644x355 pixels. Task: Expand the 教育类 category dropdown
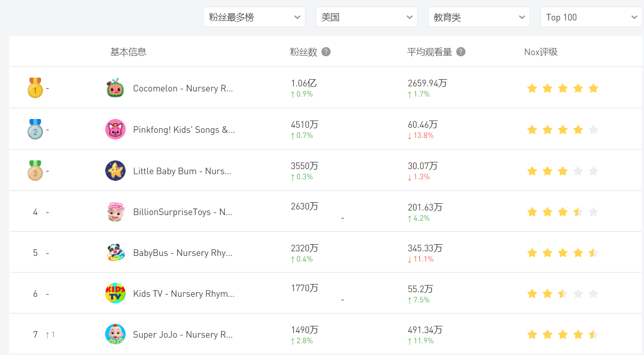479,17
